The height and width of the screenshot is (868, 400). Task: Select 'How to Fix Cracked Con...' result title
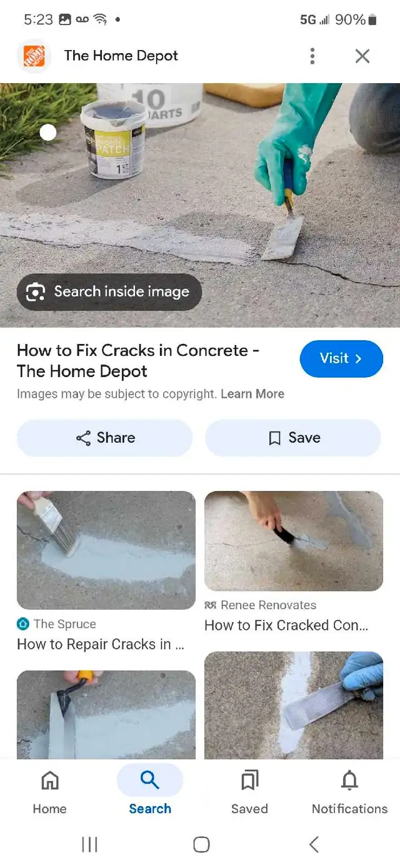pos(286,625)
